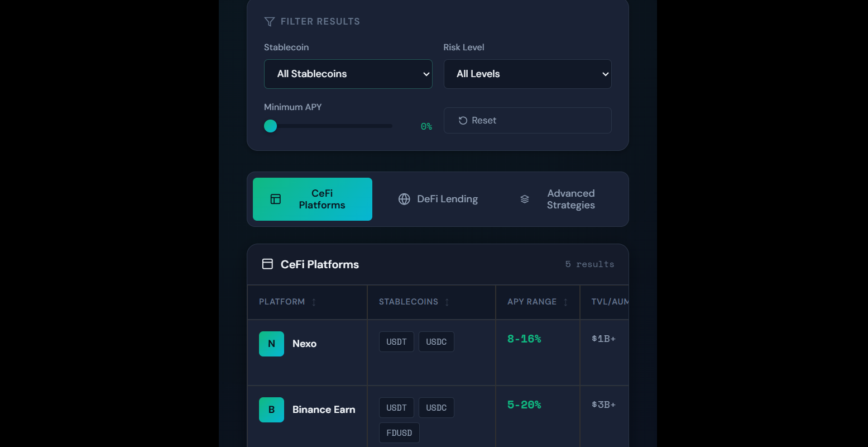Click the circular reset arrow icon
The width and height of the screenshot is (868, 447).
click(x=462, y=120)
